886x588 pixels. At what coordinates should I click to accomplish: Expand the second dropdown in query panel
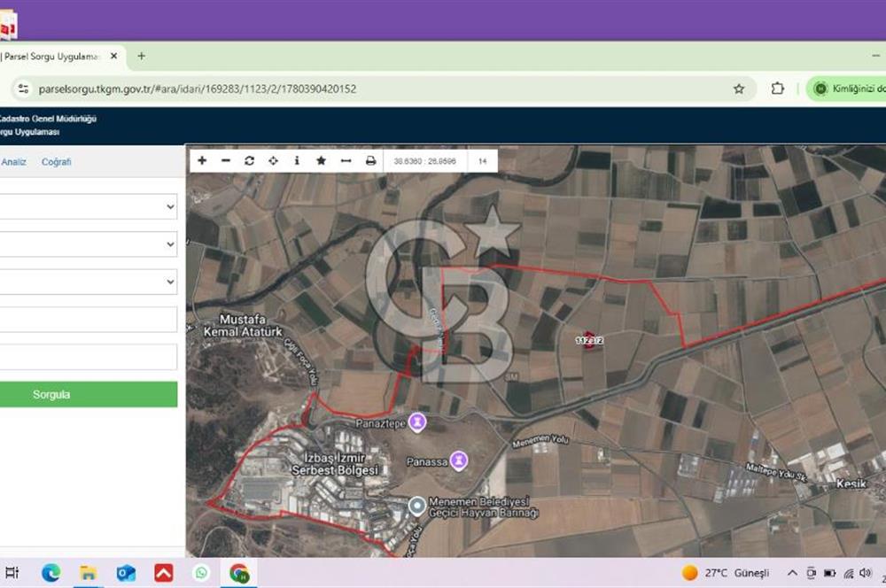click(x=89, y=244)
